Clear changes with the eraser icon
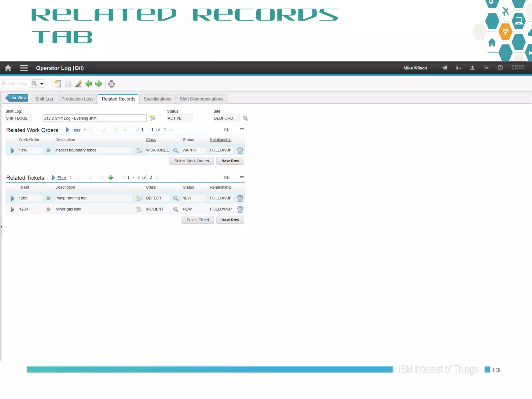Image resolution: width=532 pixels, height=399 pixels. [x=78, y=84]
